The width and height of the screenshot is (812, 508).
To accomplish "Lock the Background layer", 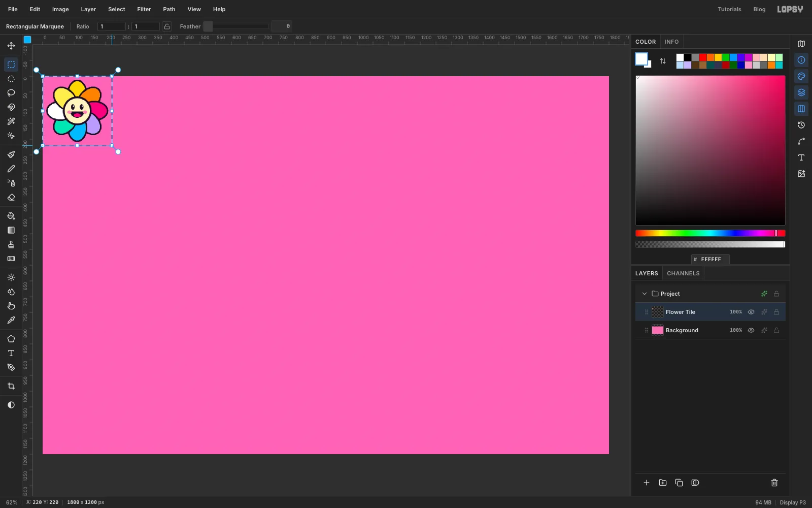I will pos(776,330).
